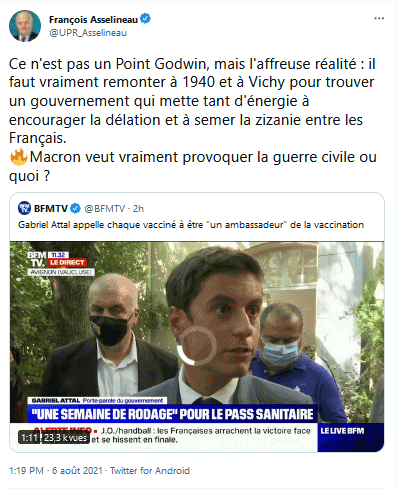Open the @UPR_Asselineau handle link
This screenshot has height=489, width=403.
[88, 33]
